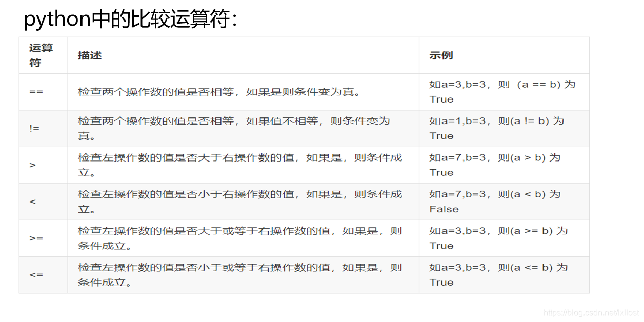Screen dimensions: 644x322
Task: Click the example '(a <= b) 为 True'
Action: (504, 275)
